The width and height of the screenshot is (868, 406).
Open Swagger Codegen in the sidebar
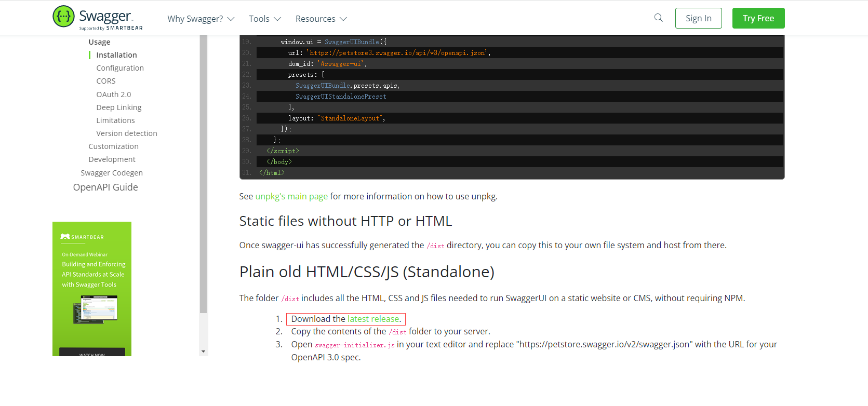112,173
